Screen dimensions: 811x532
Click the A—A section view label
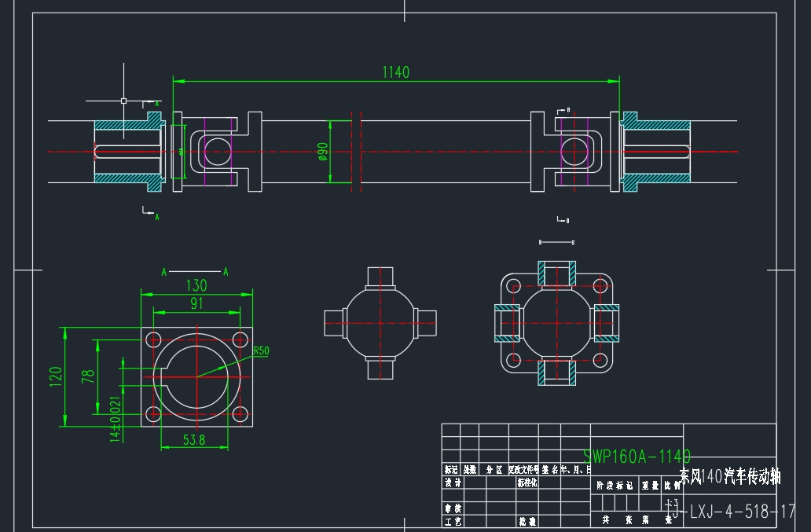click(x=195, y=271)
